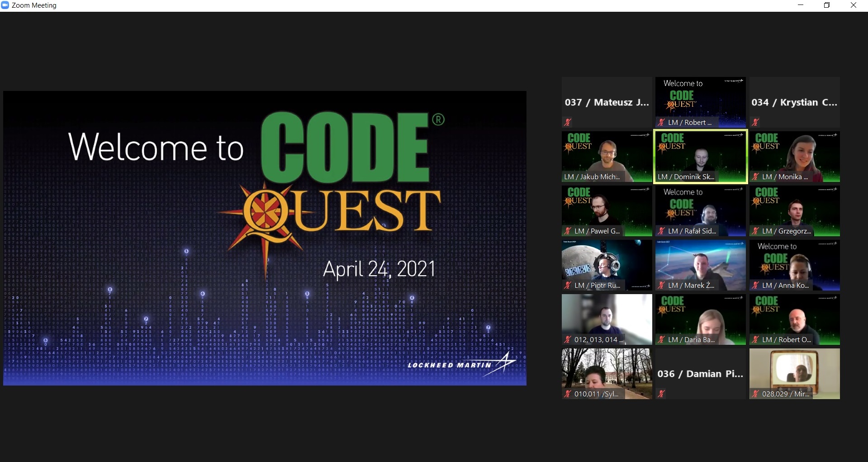Image resolution: width=868 pixels, height=462 pixels.
Task: Select Jakub Mich...'s video thumbnail
Action: [x=607, y=157]
